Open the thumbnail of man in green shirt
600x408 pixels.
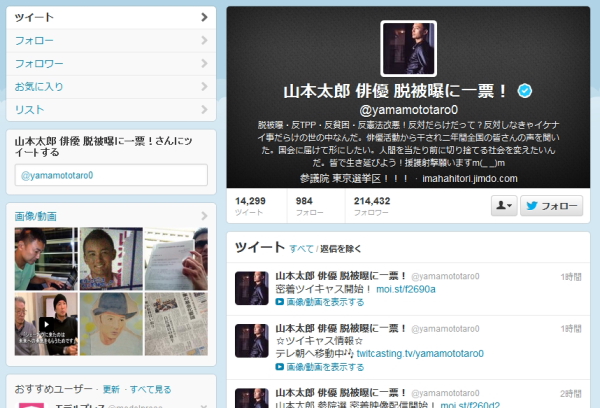pyautogui.click(x=46, y=259)
